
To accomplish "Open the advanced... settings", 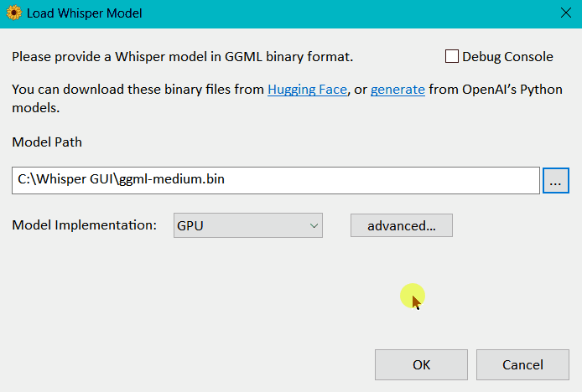I will click(x=401, y=225).
